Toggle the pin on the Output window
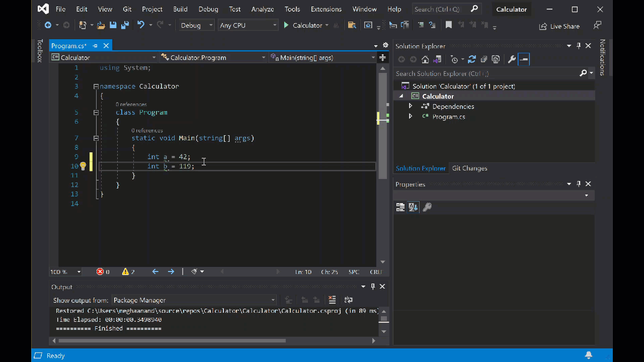 [x=373, y=286]
